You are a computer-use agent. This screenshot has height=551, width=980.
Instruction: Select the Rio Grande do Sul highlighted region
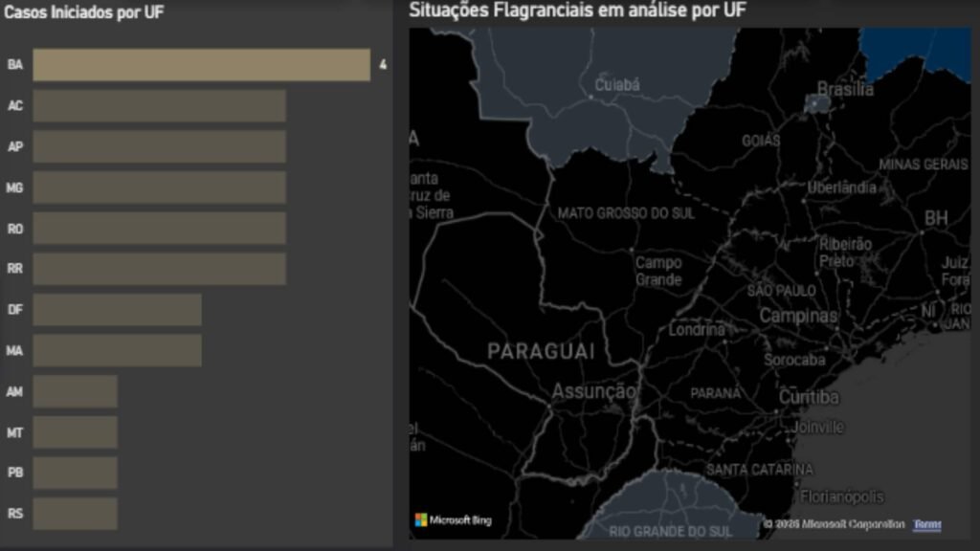[669, 506]
